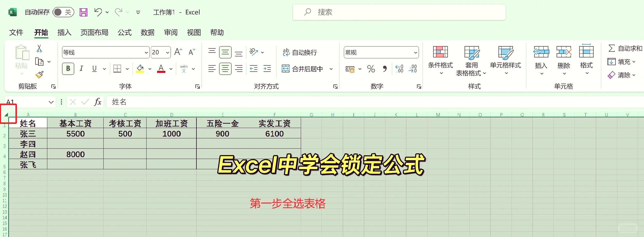644x237 pixels.
Task: Click the Undo arrow icon
Action: [98, 12]
